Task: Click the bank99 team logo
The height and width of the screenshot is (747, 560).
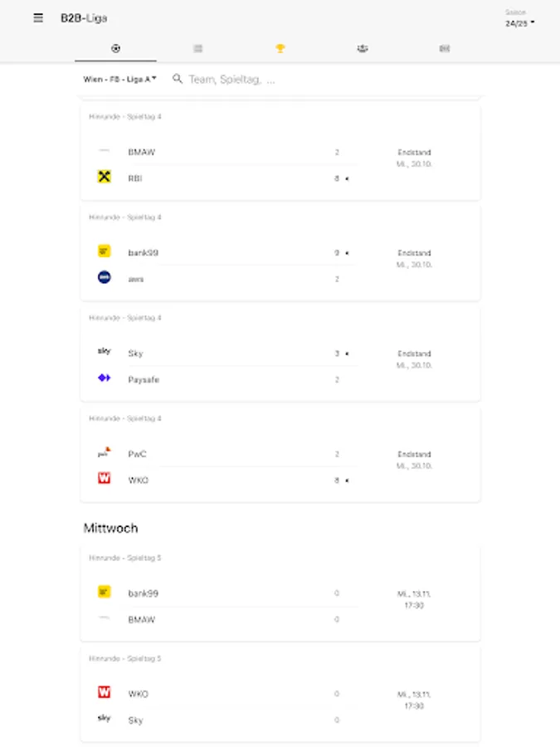Action: 103,251
